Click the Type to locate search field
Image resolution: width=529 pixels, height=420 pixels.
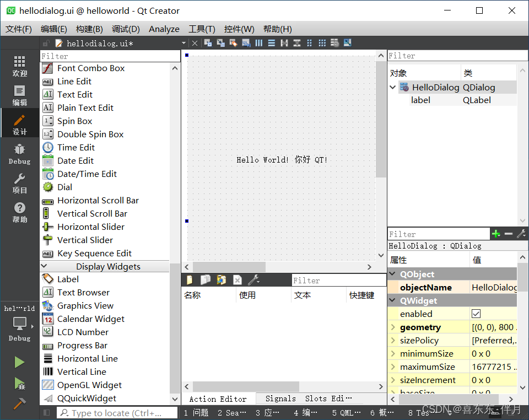pos(117,413)
